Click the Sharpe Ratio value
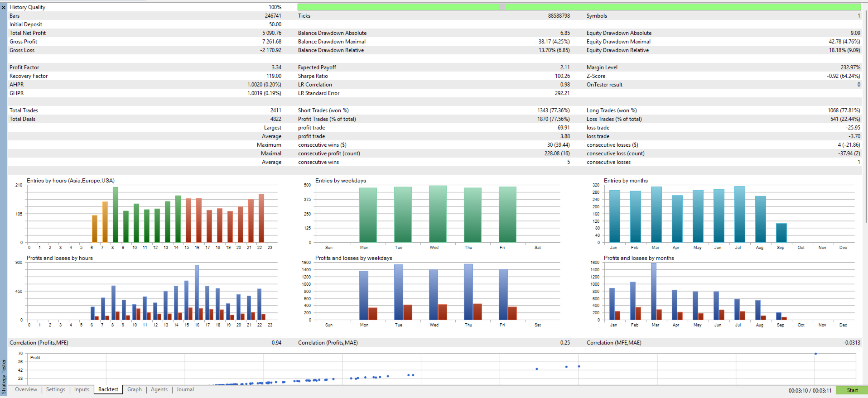The width and height of the screenshot is (868, 398). pyautogui.click(x=562, y=76)
